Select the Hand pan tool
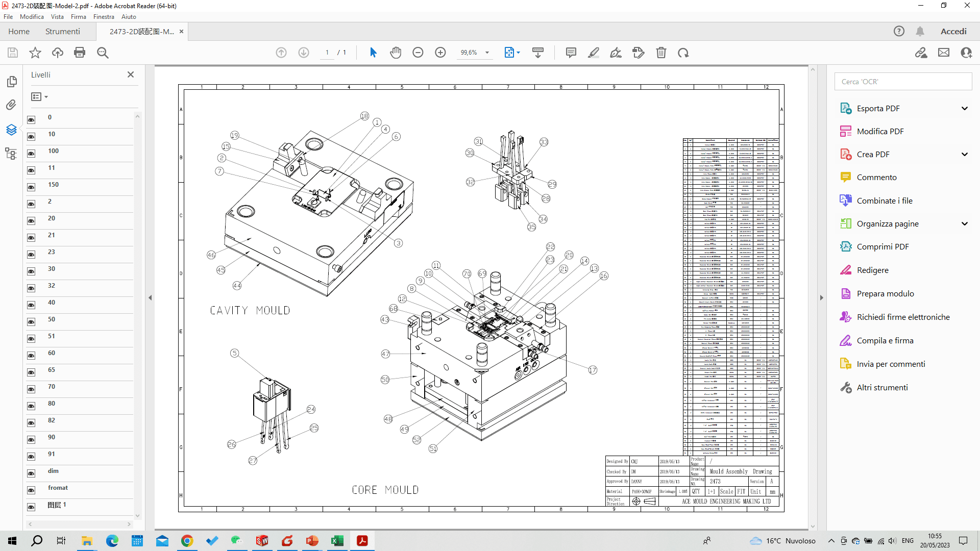The height and width of the screenshot is (551, 980). click(x=396, y=53)
